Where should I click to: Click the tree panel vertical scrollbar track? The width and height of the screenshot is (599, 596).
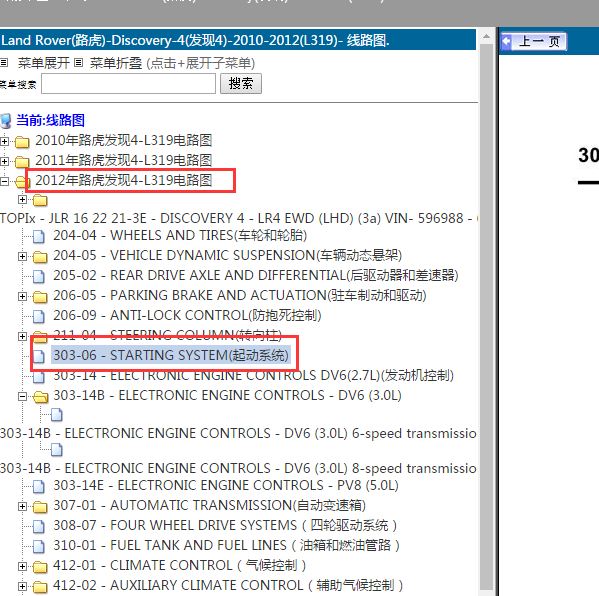pos(486,317)
